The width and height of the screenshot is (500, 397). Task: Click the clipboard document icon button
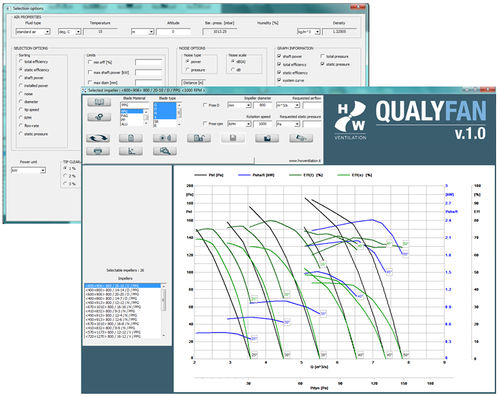pos(131,138)
